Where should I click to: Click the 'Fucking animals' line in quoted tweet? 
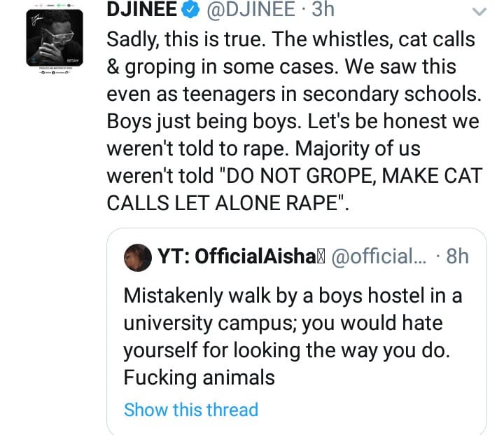(x=199, y=377)
